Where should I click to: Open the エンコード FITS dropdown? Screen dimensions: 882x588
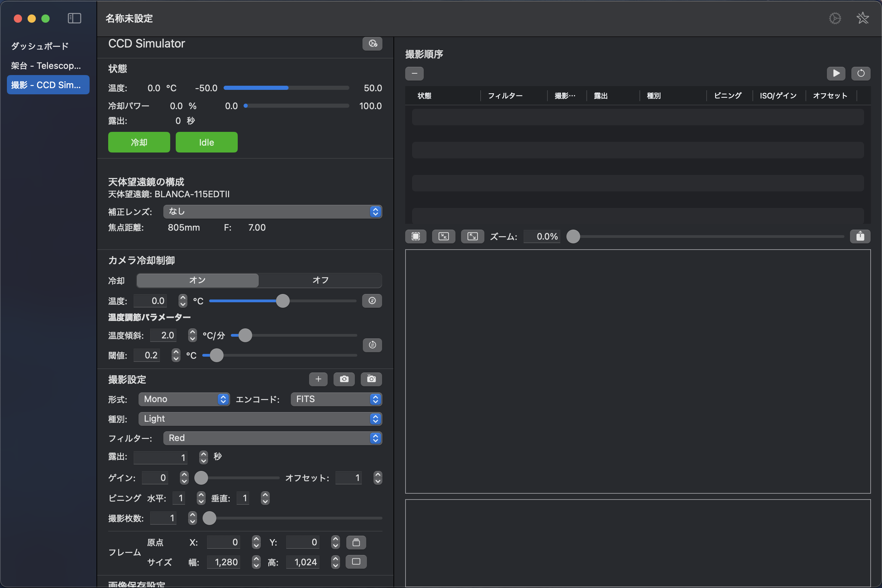[x=336, y=399]
